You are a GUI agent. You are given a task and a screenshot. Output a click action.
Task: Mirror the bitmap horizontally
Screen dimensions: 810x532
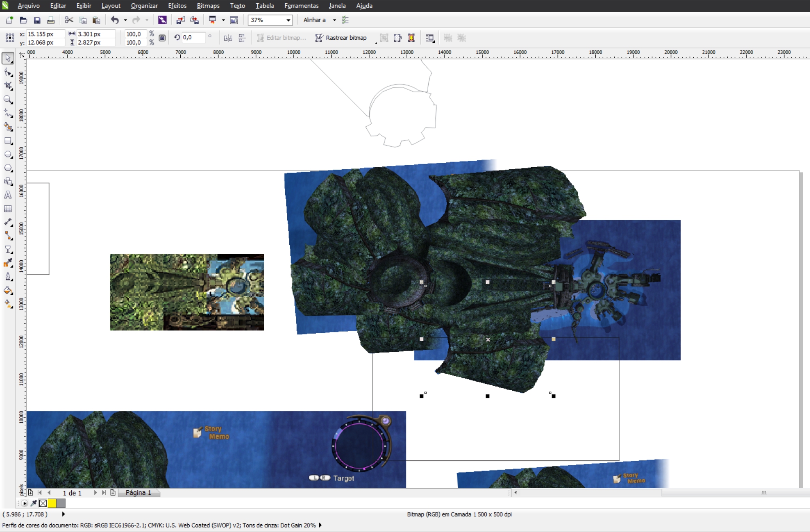(228, 38)
